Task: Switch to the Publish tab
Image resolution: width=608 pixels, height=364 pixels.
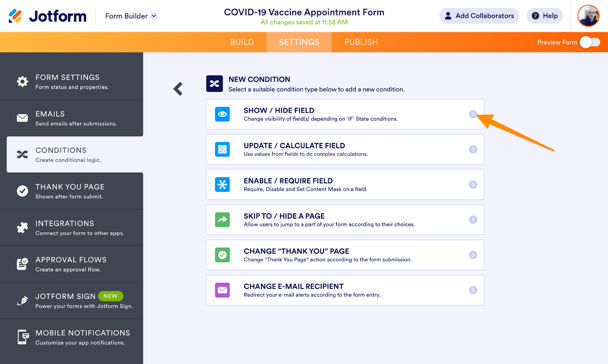Action: (x=361, y=42)
